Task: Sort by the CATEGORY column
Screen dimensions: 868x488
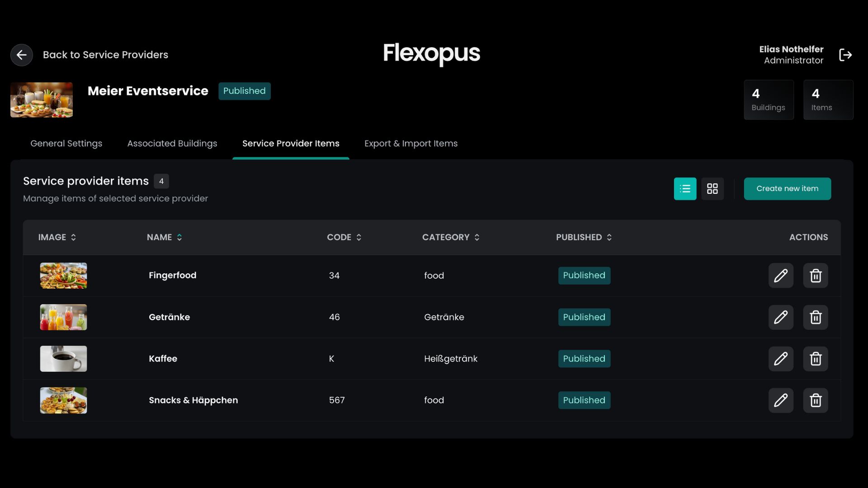Action: pyautogui.click(x=451, y=237)
